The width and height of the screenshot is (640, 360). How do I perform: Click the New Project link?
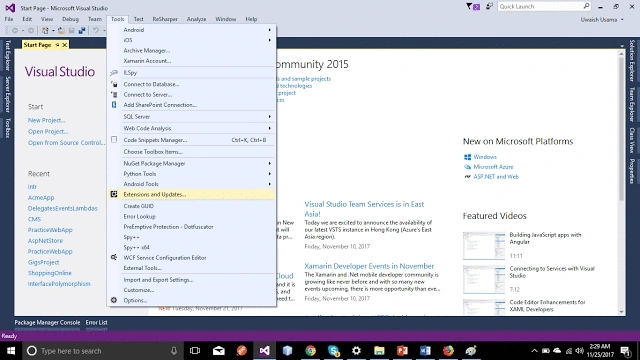[x=47, y=120]
